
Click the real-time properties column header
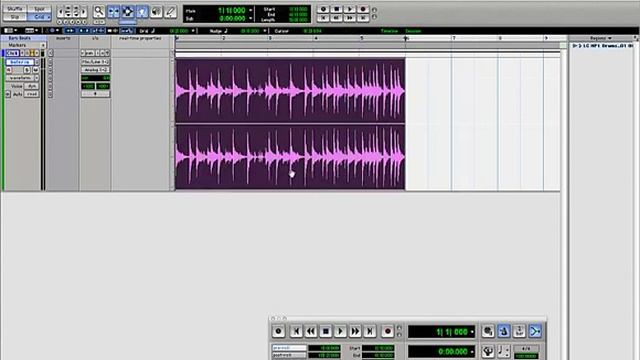140,38
